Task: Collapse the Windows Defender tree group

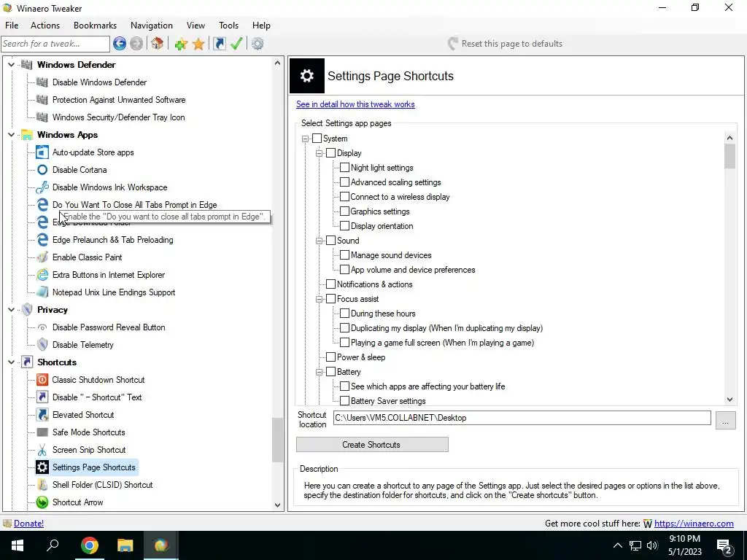Action: coord(11,65)
